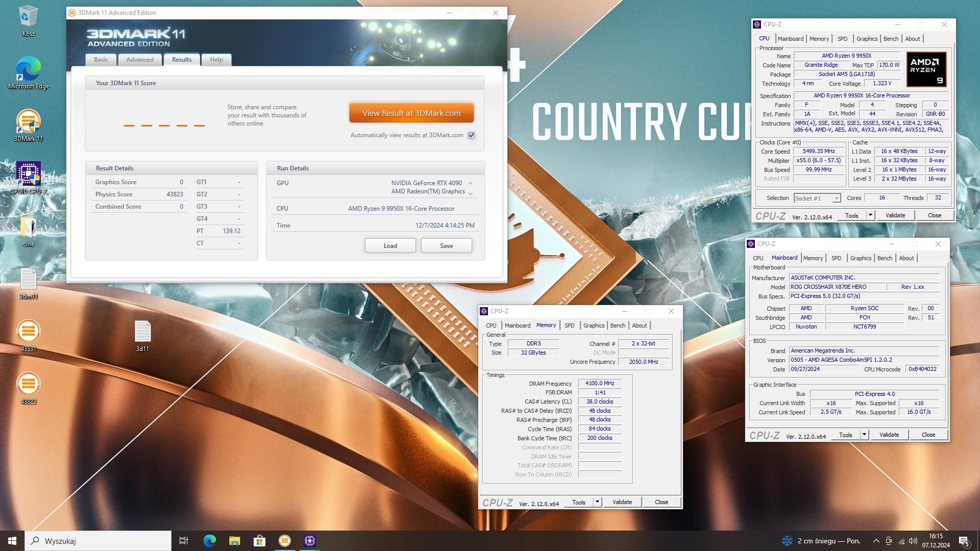Click the 3DMark 11 window title icon
980x551 pixels.
coord(72,13)
